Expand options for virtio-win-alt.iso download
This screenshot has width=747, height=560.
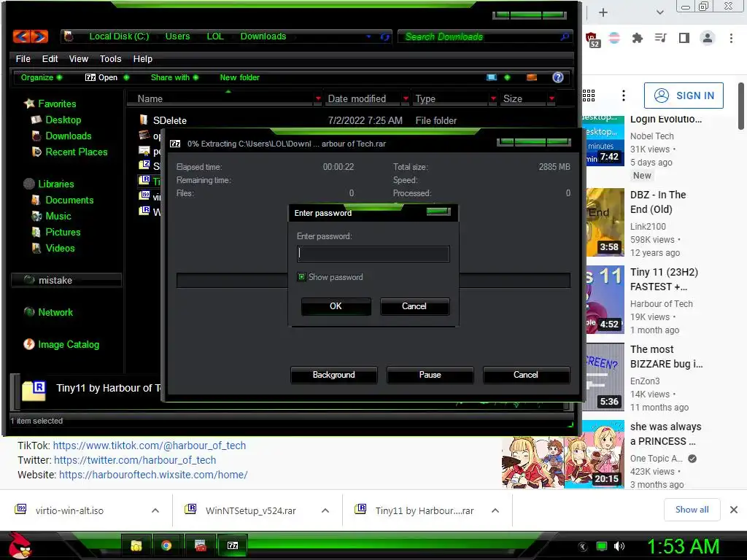pyautogui.click(x=155, y=510)
